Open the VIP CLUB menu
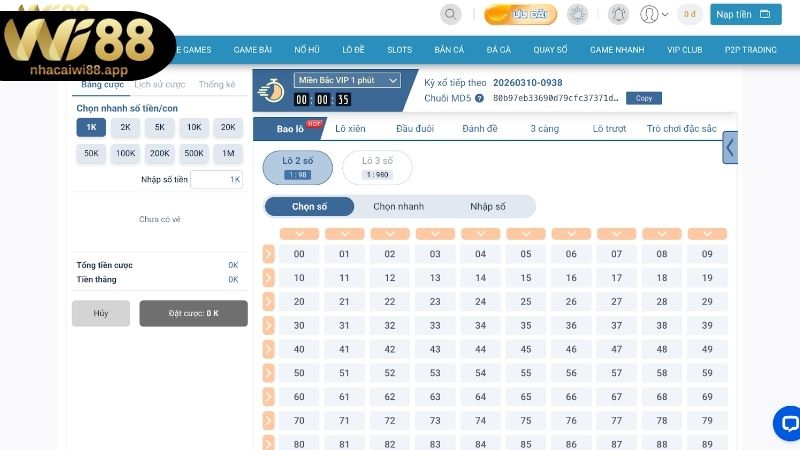Viewport: 800px width, 450px height. (685, 49)
